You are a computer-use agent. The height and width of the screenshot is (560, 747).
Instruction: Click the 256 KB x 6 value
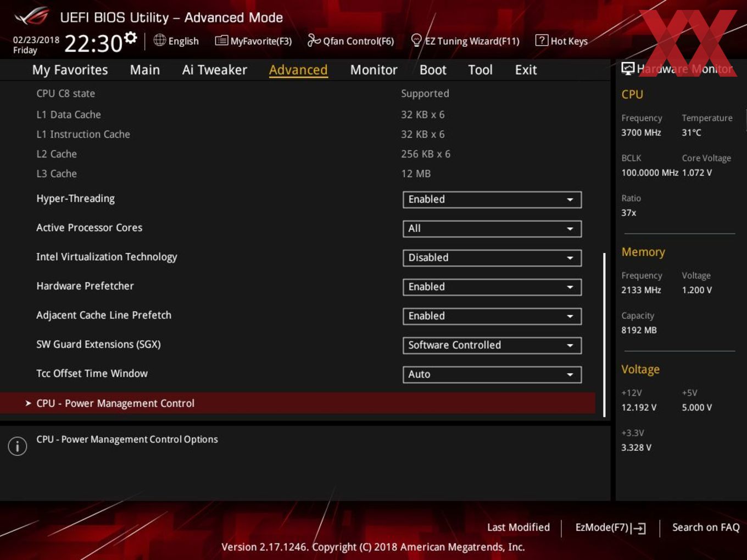click(x=426, y=154)
